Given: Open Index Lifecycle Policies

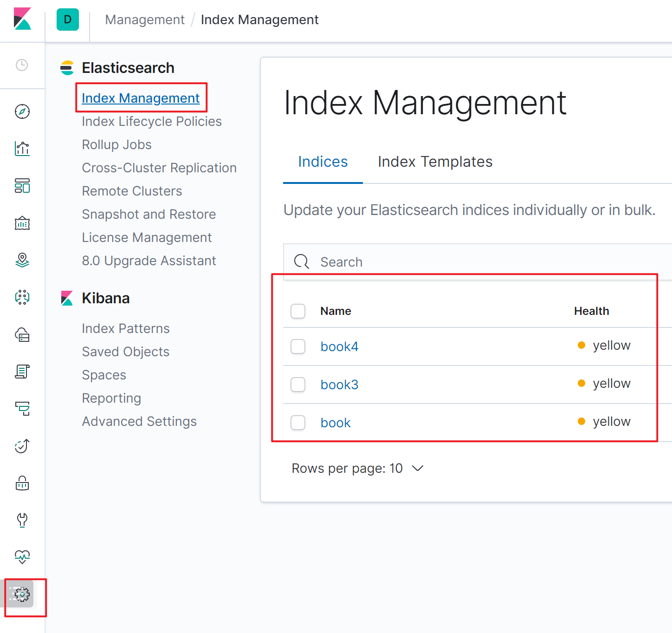Looking at the screenshot, I should pos(152,121).
